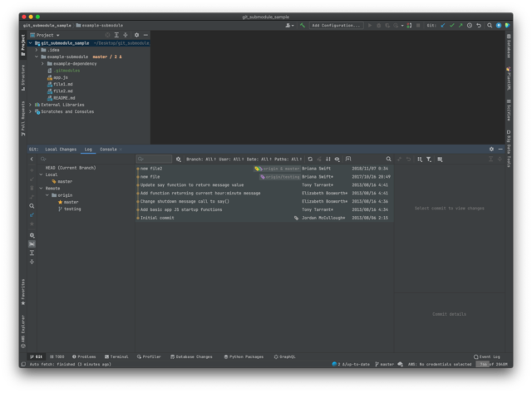
Task: Open the User: All filter dropdown
Action: (x=231, y=159)
